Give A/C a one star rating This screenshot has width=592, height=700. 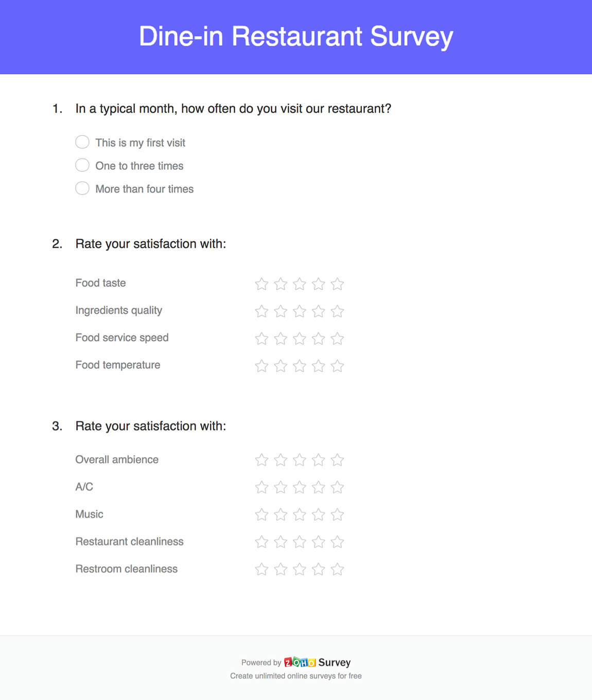(262, 487)
